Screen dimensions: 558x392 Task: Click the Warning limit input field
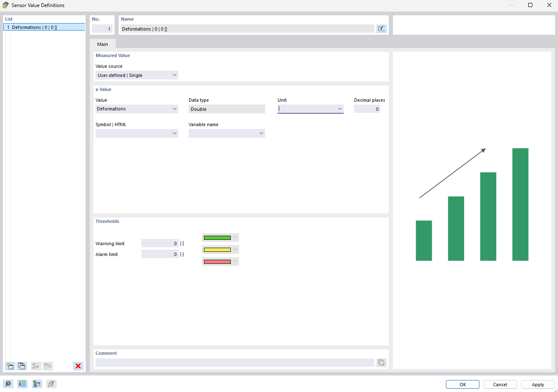tap(160, 244)
